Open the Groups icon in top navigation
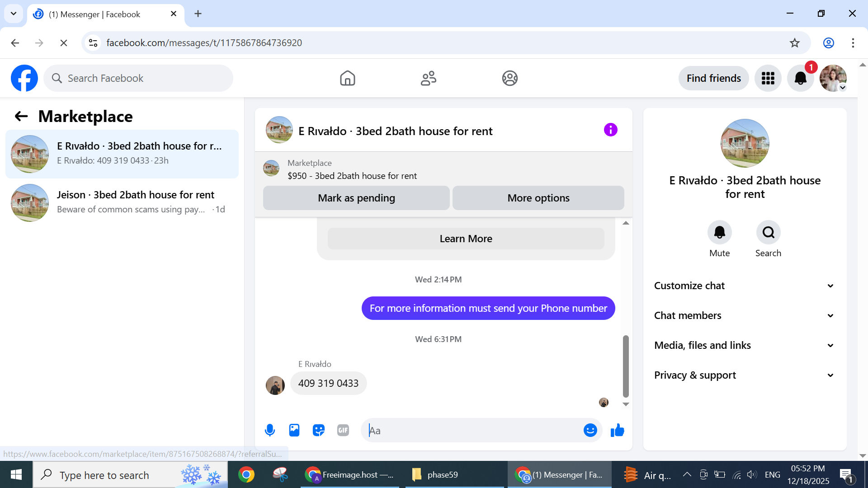 510,78
